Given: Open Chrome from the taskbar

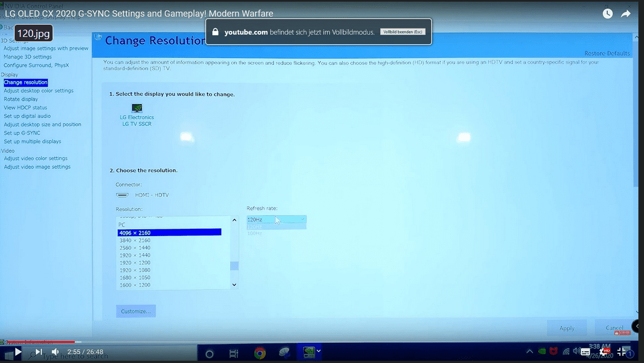Looking at the screenshot, I should (260, 353).
